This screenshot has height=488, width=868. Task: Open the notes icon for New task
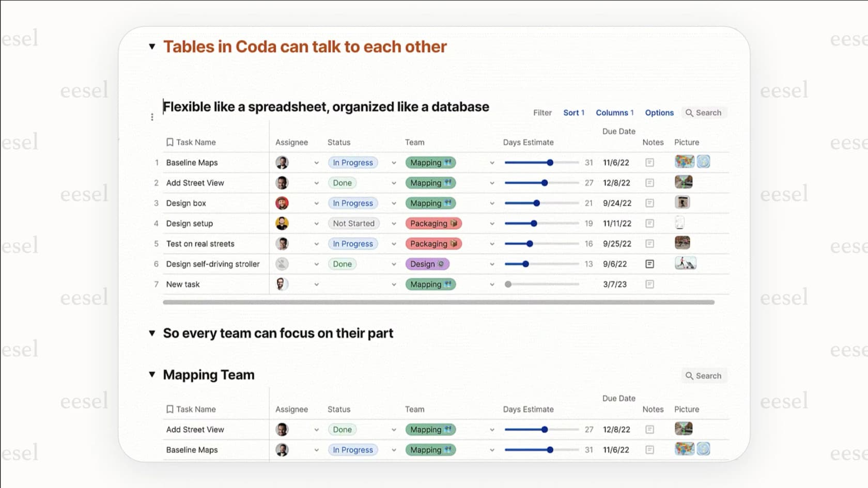point(649,284)
